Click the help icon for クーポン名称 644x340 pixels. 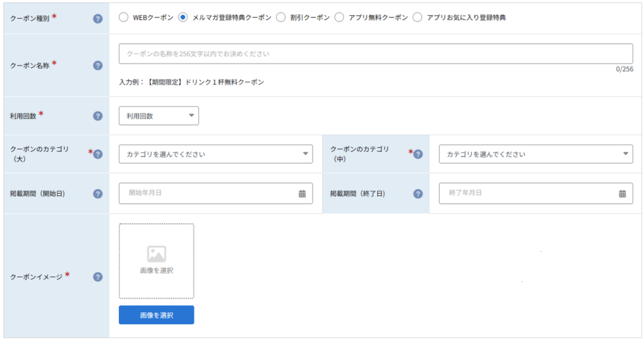(97, 65)
